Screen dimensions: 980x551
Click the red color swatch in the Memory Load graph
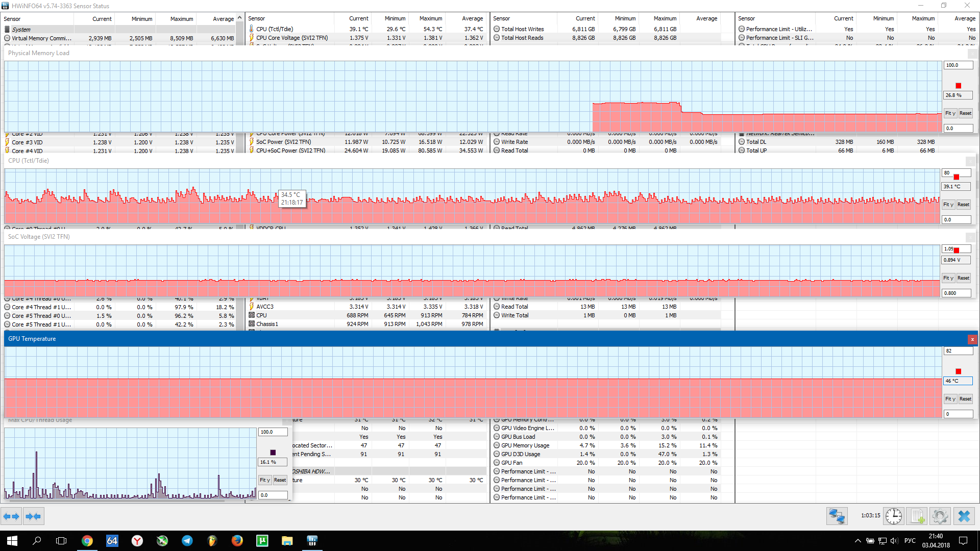(958, 86)
